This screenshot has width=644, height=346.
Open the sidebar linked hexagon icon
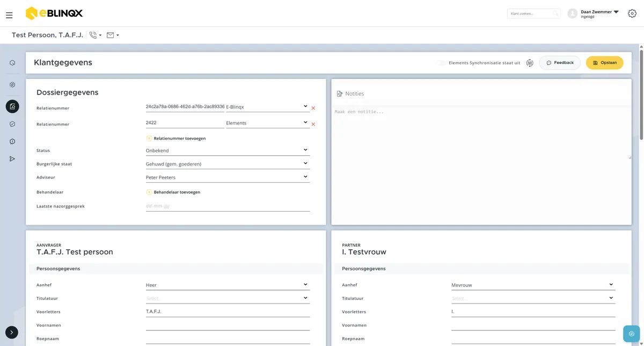(x=12, y=84)
